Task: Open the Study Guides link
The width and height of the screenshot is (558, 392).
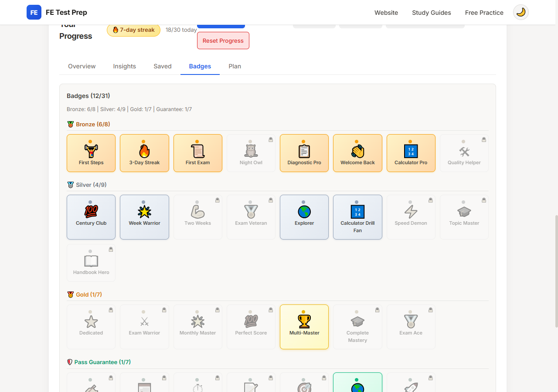Action: [432, 13]
